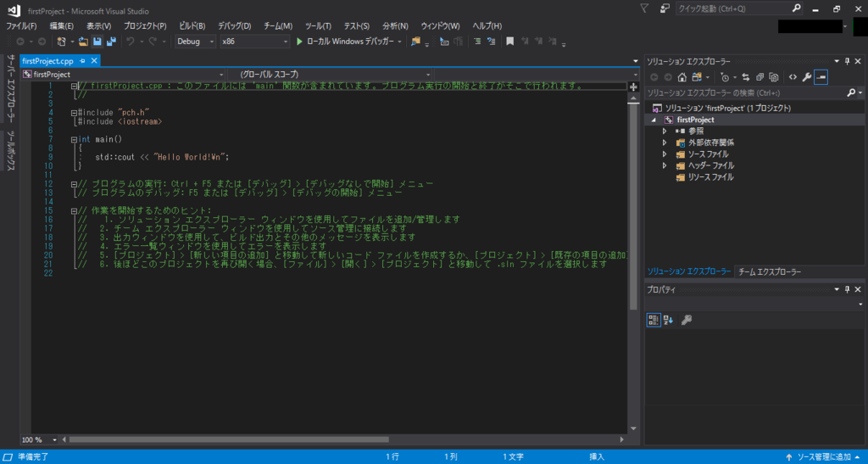Click the View Code icon in Solution Explorer

793,77
